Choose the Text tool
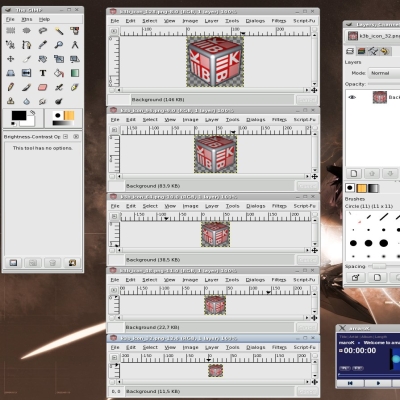 point(43,73)
